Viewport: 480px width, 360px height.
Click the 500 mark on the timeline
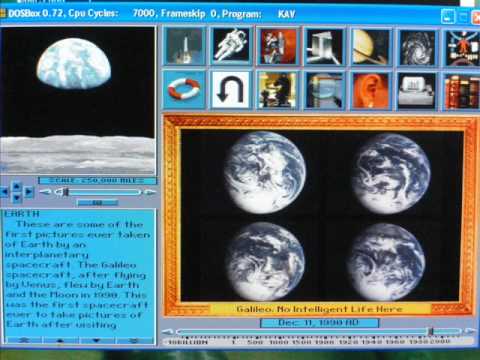255,342
